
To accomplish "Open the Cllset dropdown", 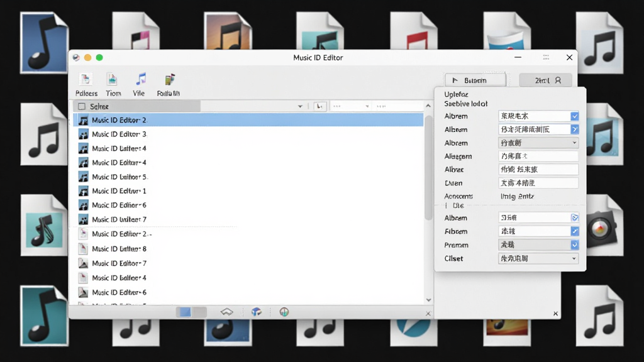I will point(538,258).
